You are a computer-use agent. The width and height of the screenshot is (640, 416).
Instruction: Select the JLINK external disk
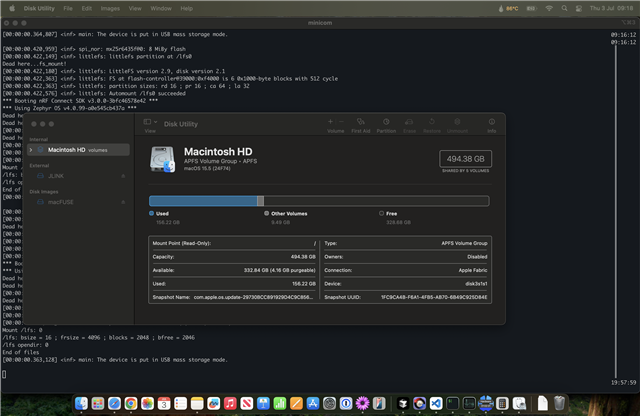tap(79, 176)
